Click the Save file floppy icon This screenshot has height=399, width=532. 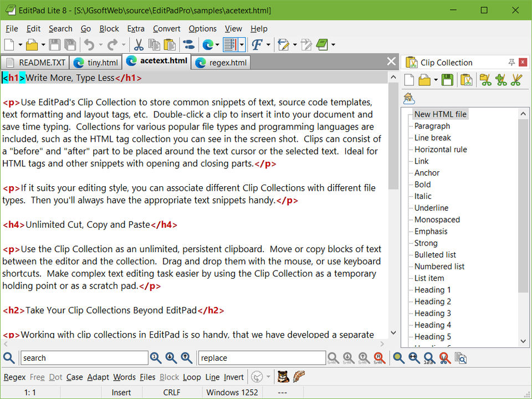point(55,44)
